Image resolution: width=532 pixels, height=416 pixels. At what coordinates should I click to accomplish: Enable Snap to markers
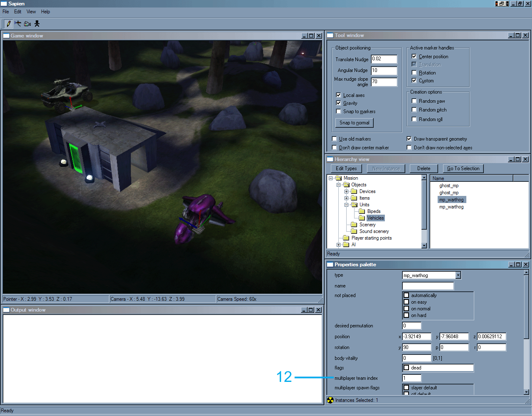tap(338, 111)
